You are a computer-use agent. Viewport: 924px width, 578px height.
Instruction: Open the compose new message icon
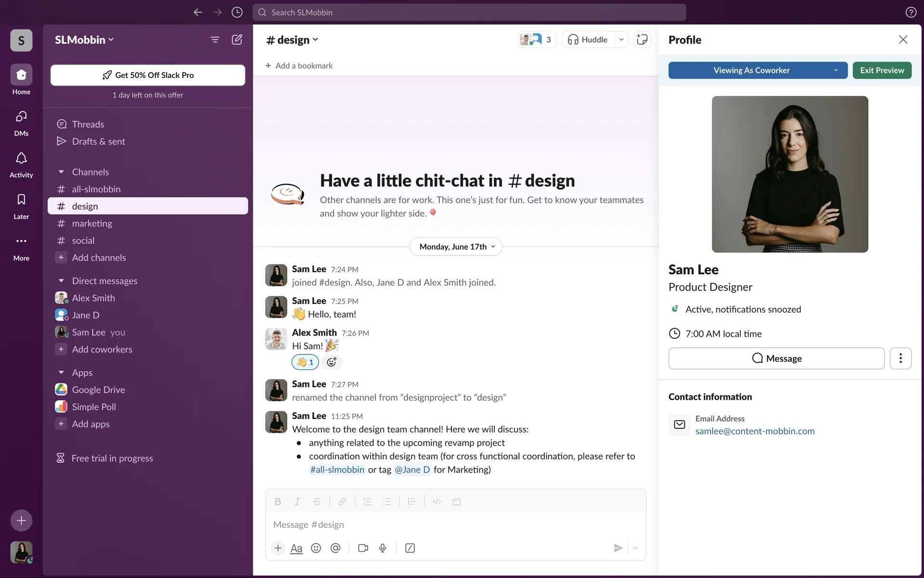(x=237, y=39)
